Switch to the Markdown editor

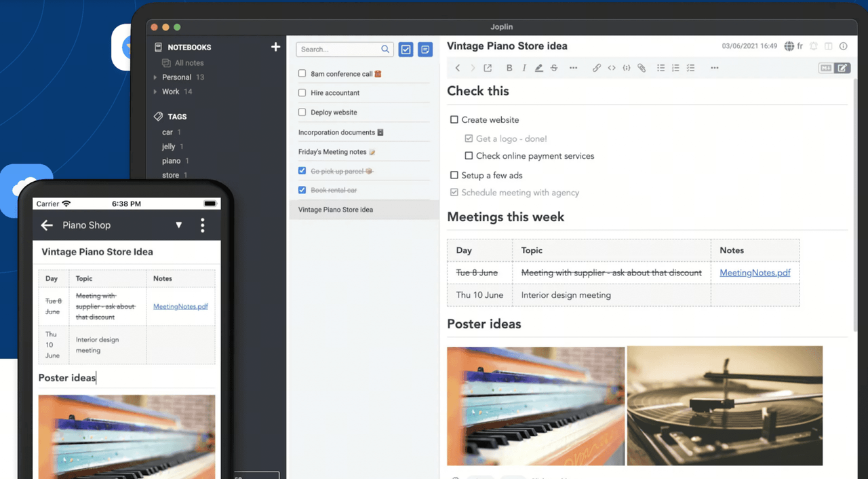tap(826, 68)
